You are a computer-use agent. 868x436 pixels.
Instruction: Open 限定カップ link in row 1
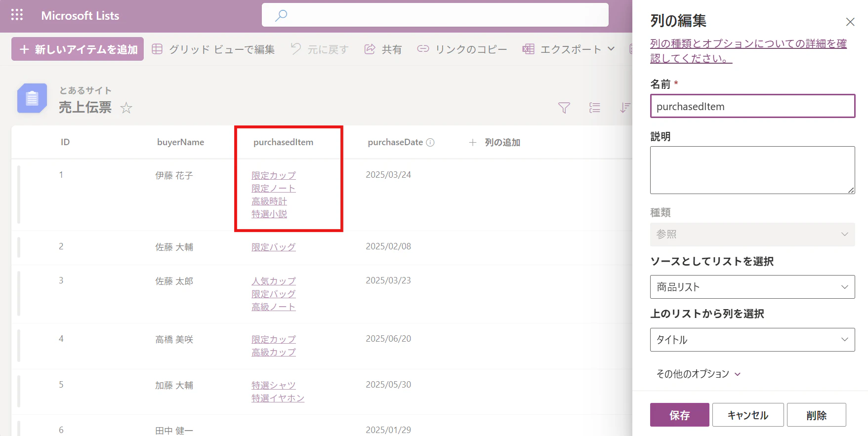274,175
